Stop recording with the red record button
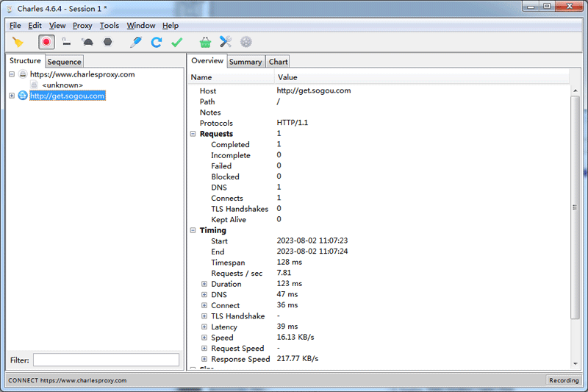Image resolution: width=588 pixels, height=392 pixels. point(46,43)
